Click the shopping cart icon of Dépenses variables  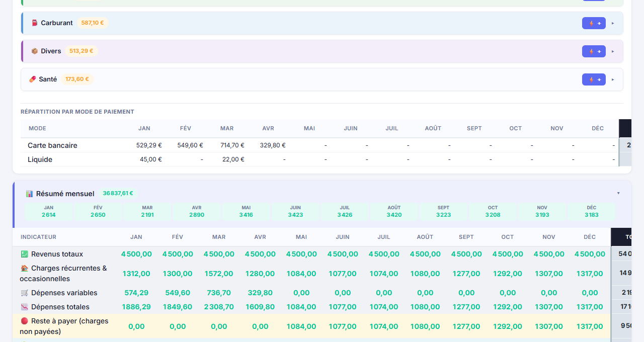[25, 293]
